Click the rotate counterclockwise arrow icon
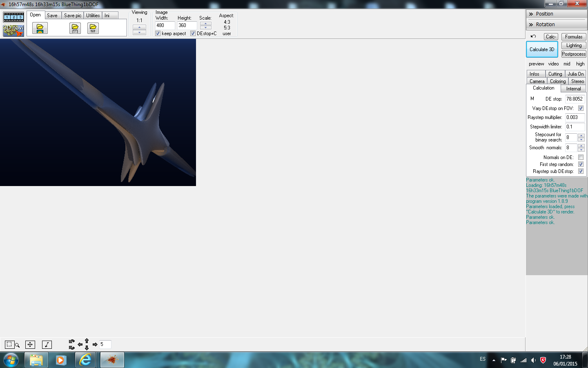Image resolution: width=588 pixels, height=368 pixels. click(72, 341)
